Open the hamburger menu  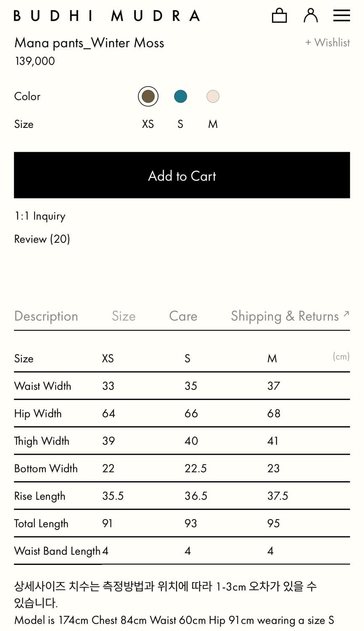click(x=341, y=16)
